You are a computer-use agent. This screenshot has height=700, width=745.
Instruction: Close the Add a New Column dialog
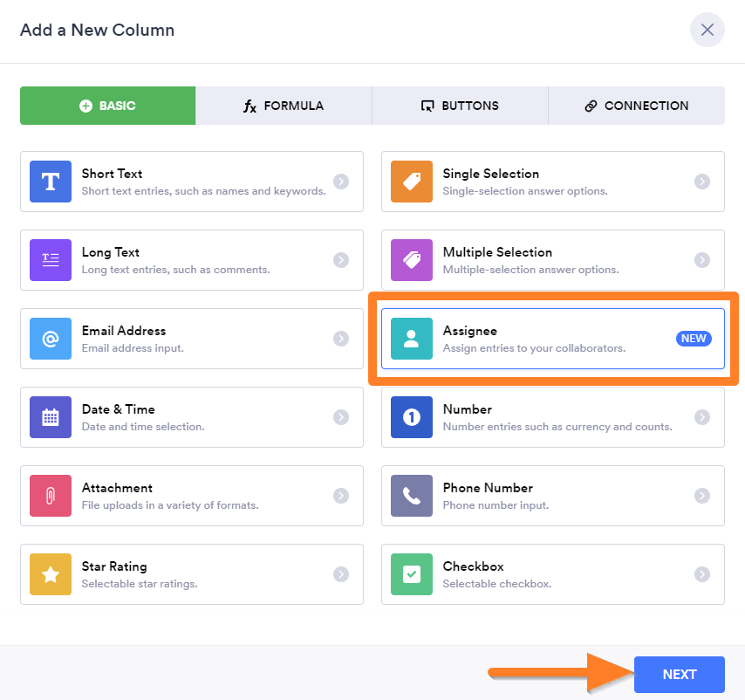coord(707,30)
